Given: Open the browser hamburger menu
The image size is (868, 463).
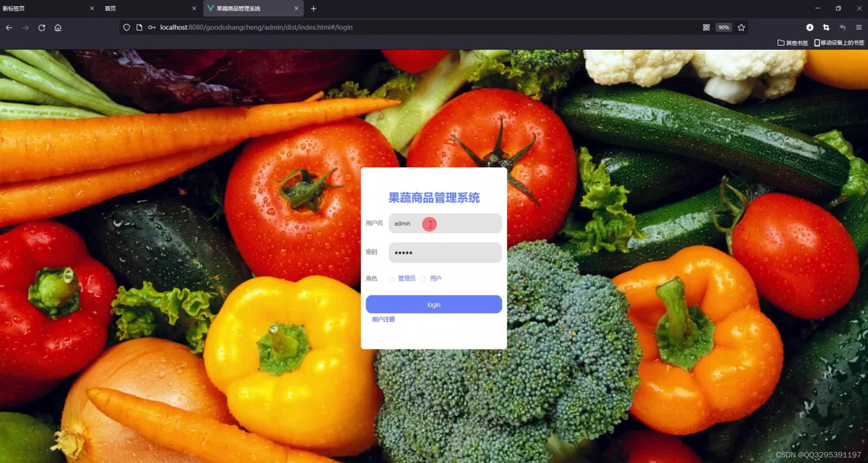Looking at the screenshot, I should 859,27.
